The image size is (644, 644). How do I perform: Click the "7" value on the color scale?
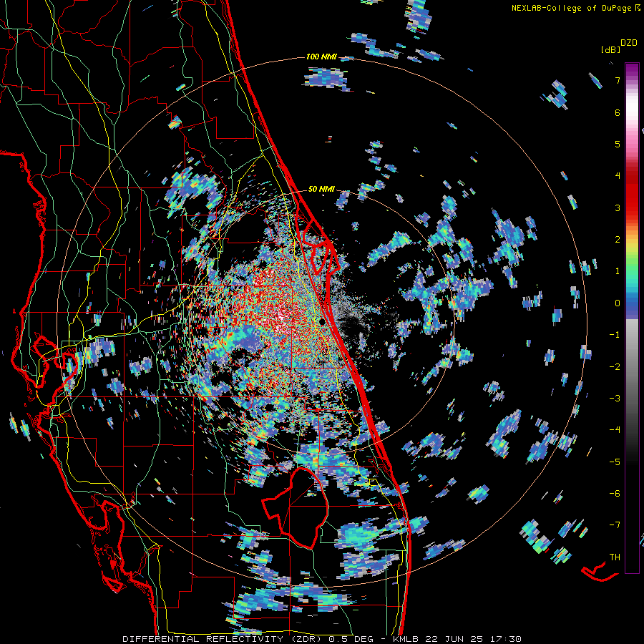pyautogui.click(x=618, y=80)
